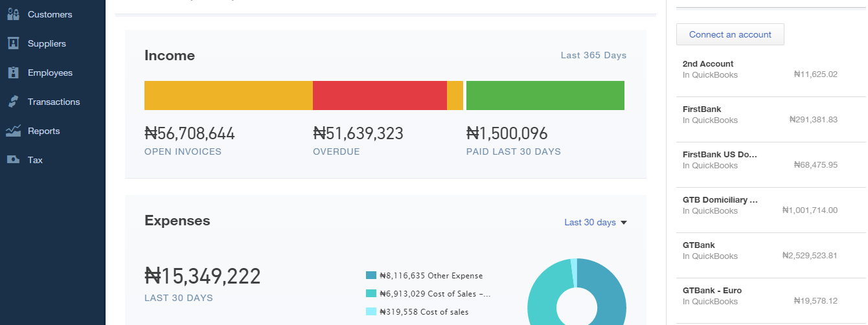Click the light blue Cost of sales swatch
868x325 pixels.
pos(371,311)
